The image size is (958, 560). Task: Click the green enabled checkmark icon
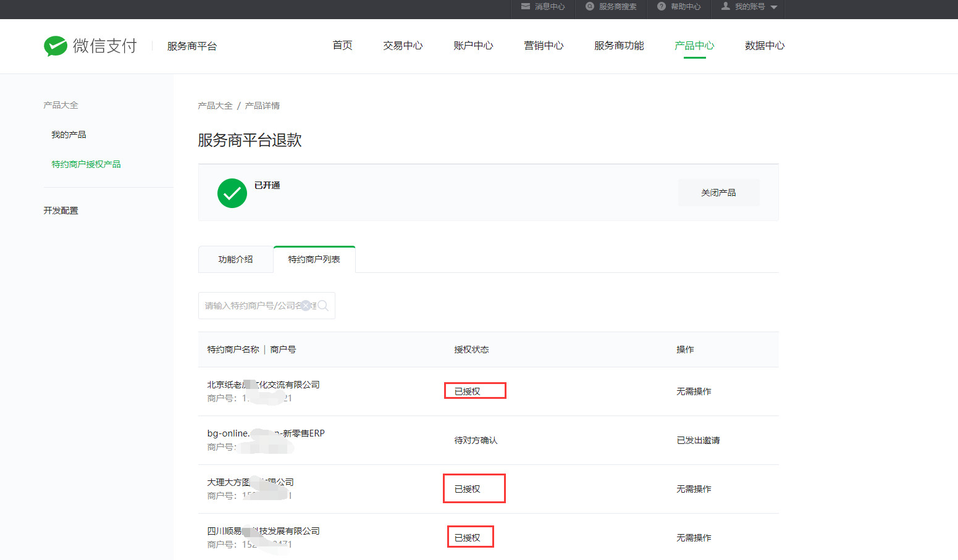(x=232, y=193)
